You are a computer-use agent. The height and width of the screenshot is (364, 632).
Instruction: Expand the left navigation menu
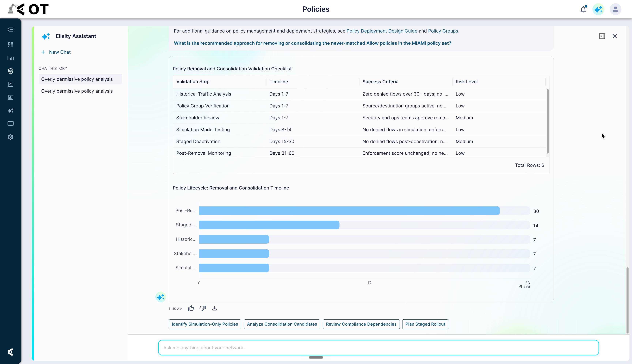[10, 29]
